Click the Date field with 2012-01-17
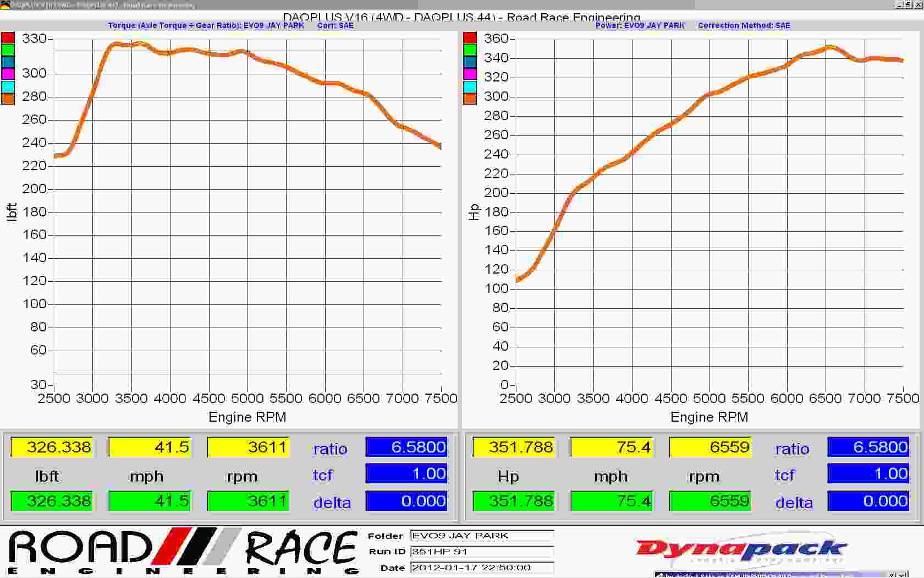Screen dimensions: 924x578 click(x=482, y=568)
